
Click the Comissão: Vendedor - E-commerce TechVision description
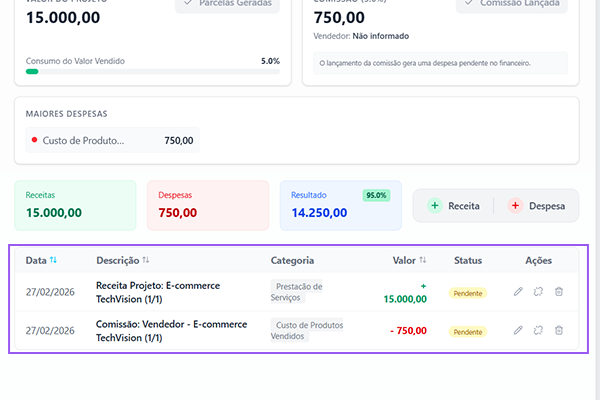tap(171, 331)
